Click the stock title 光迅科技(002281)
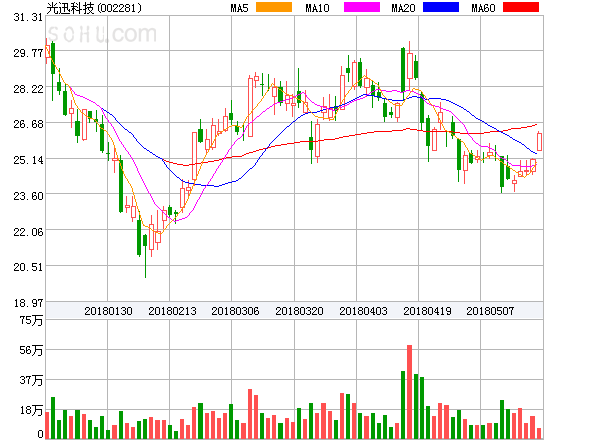 (x=94, y=8)
